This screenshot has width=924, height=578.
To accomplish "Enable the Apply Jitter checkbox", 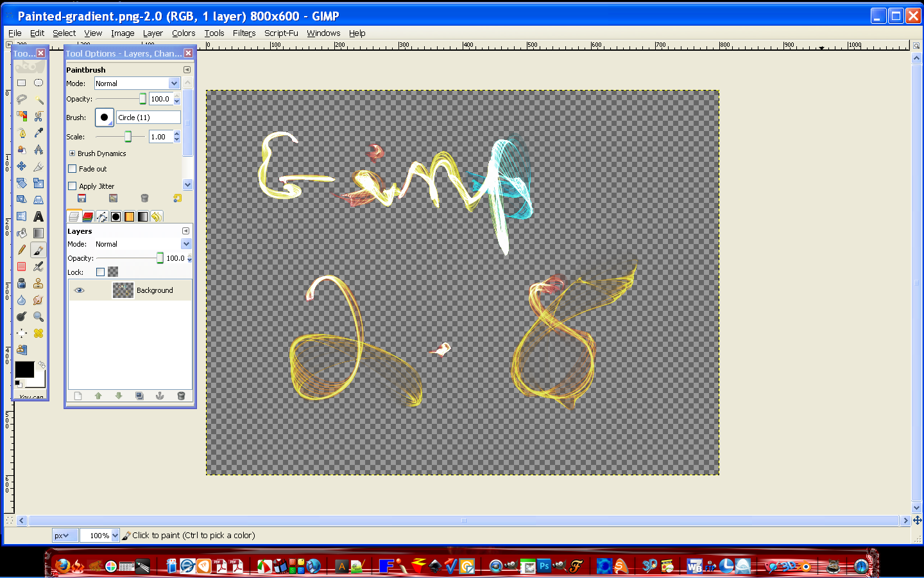I will point(73,186).
